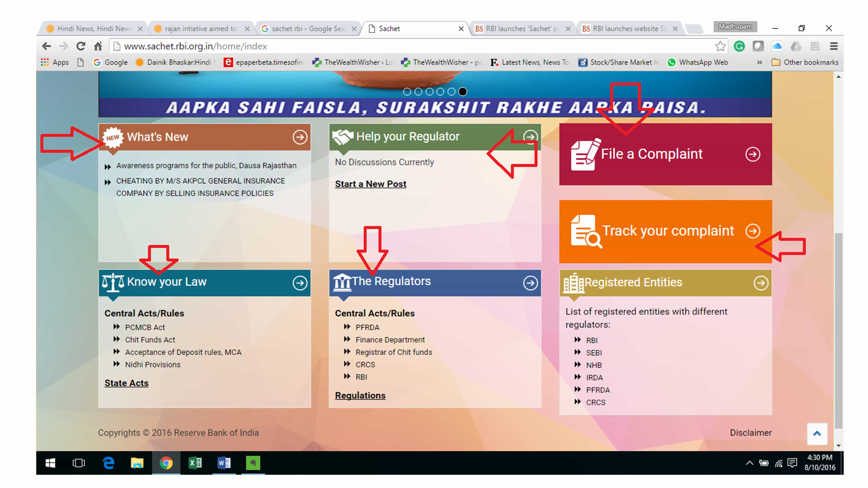Image resolution: width=868 pixels, height=488 pixels.
Task: Click the scrollbar down arrow
Action: (838, 445)
